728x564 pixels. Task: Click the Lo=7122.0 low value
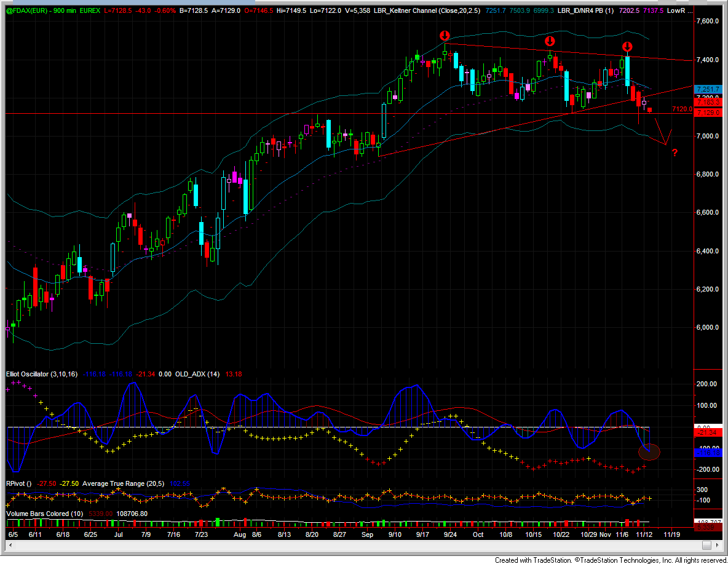(x=325, y=10)
